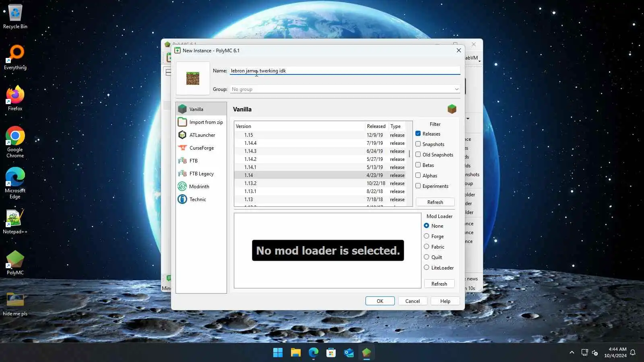Open the CurseForge modpack source
This screenshot has height=362, width=644.
(201, 148)
